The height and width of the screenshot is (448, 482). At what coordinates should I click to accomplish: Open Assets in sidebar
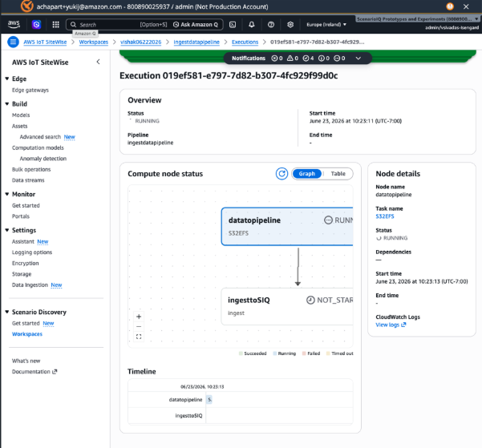(x=20, y=126)
